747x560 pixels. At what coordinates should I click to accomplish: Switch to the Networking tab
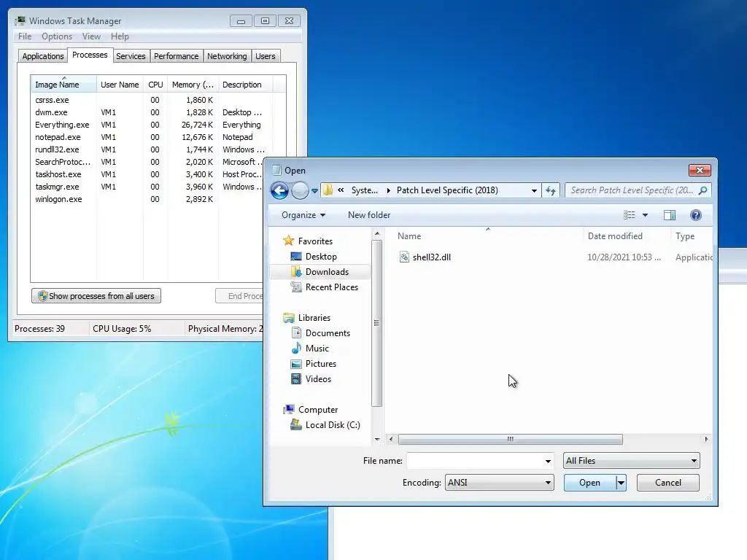tap(227, 56)
